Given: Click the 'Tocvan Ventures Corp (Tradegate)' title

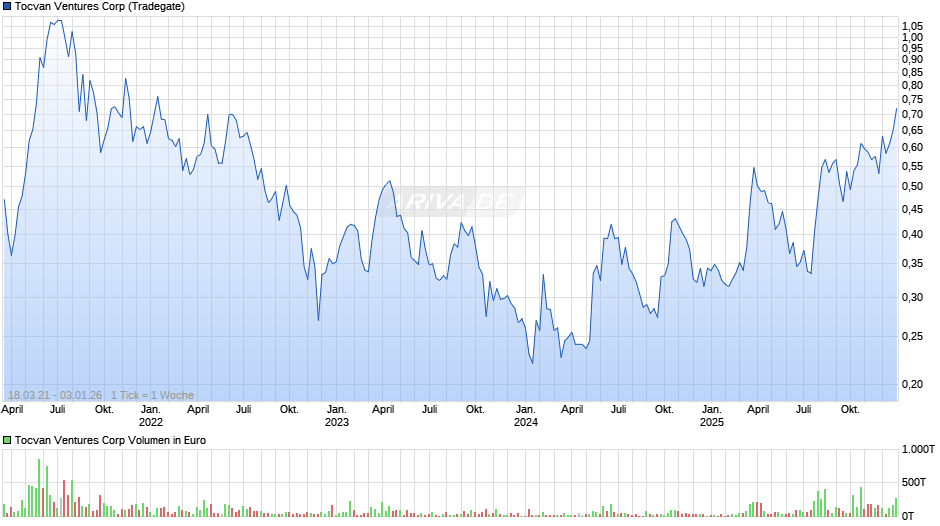Looking at the screenshot, I should [100, 7].
